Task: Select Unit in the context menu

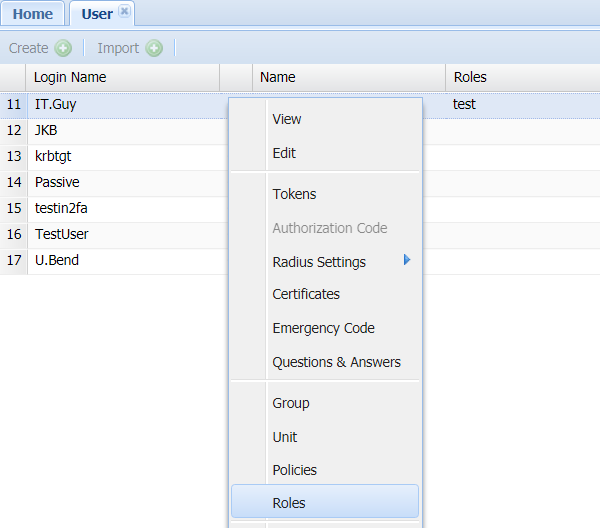Action: [x=285, y=437]
